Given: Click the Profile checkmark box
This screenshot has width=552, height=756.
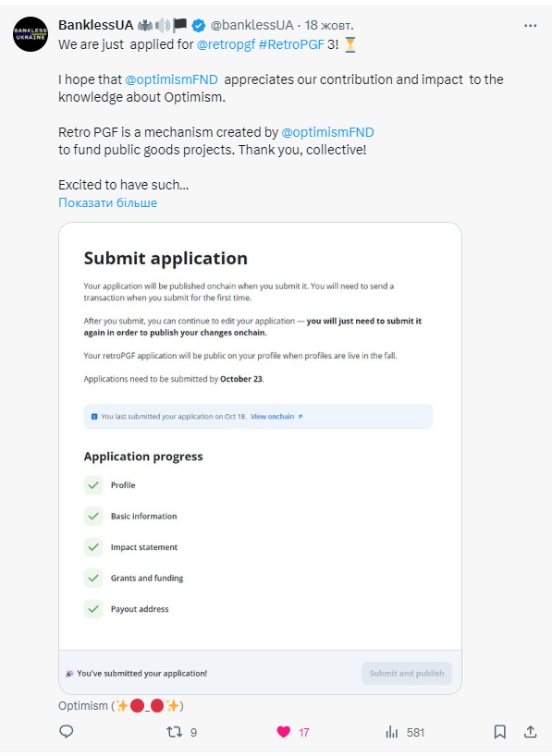Looking at the screenshot, I should 93,485.
